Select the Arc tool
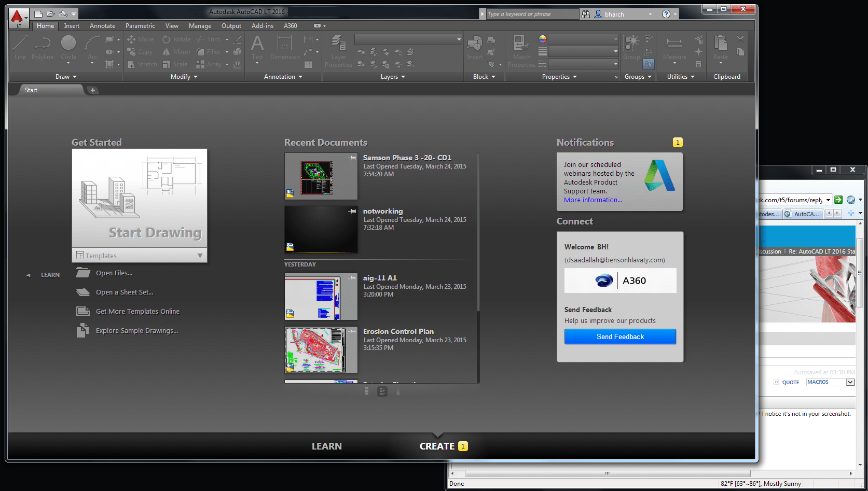 [x=92, y=48]
